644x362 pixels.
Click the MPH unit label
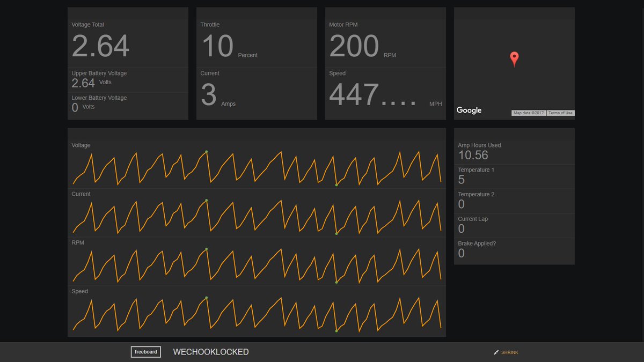tap(436, 104)
